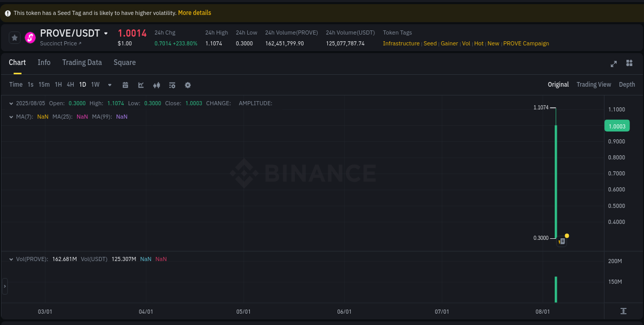Image resolution: width=644 pixels, height=325 pixels.
Task: Open the More details link
Action: pos(194,12)
